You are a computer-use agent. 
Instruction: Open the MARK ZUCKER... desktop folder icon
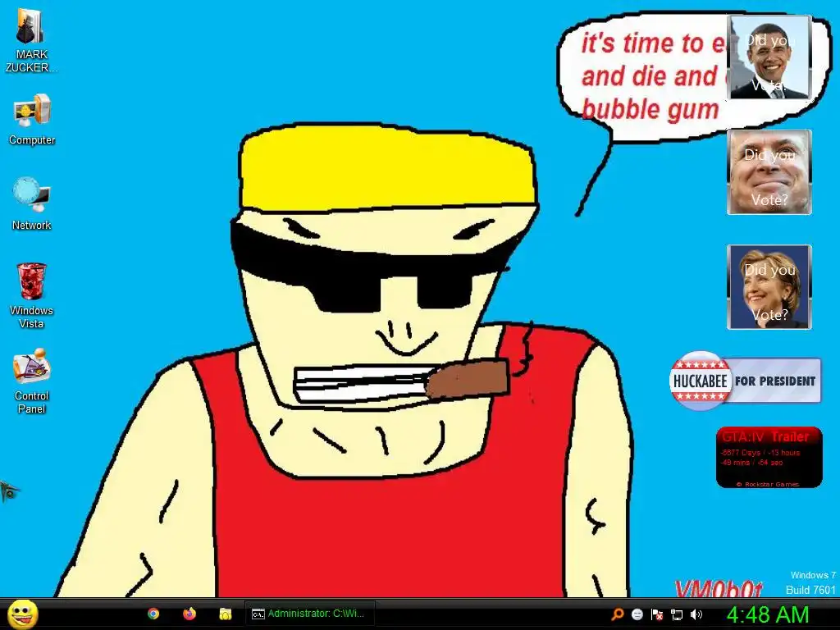pyautogui.click(x=30, y=40)
